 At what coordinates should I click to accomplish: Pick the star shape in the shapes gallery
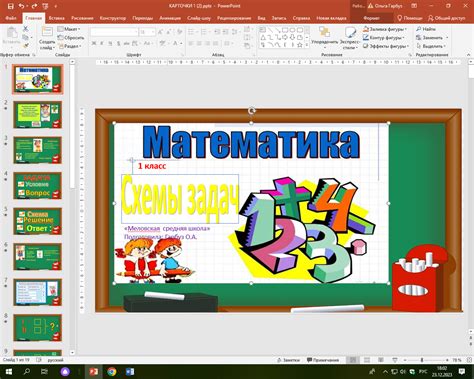pyautogui.click(x=300, y=45)
